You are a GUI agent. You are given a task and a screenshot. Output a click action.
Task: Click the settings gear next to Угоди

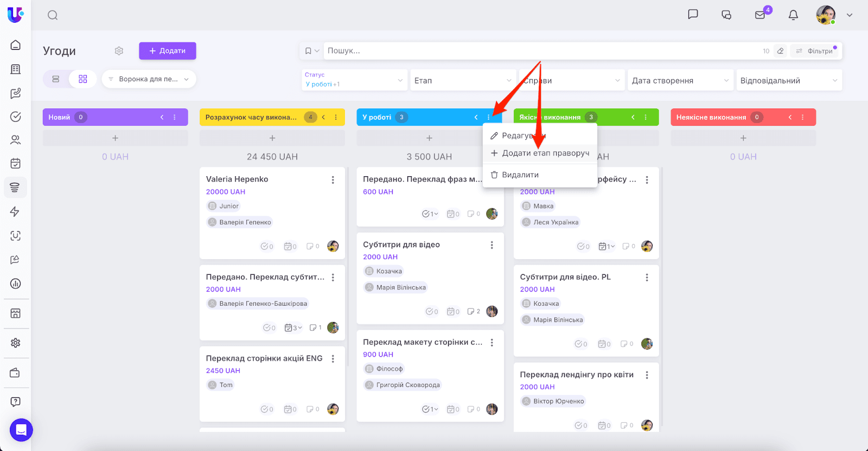(119, 51)
